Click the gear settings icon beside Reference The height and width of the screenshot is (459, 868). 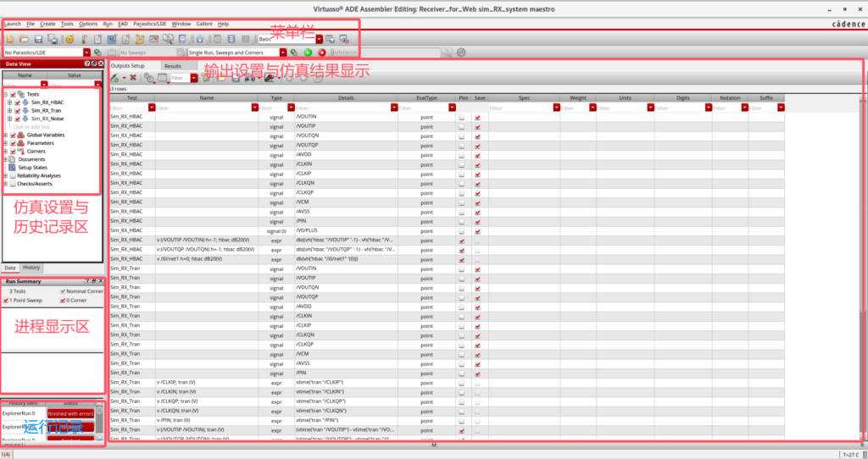point(460,52)
